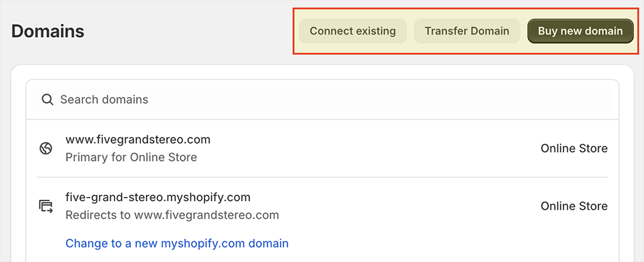Open the www.fivegrandstereo.com domain entry
Screen dimensions: 644x262
coord(323,148)
